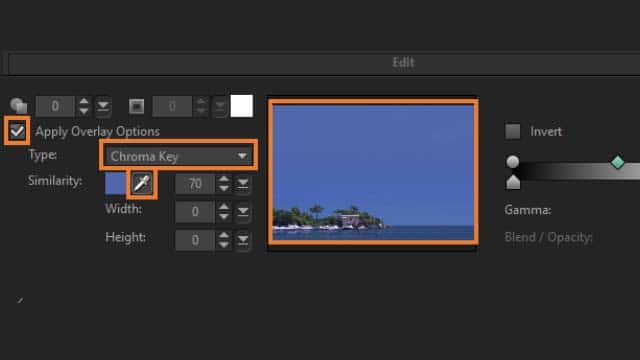Enable the Invert checkbox
Image resolution: width=640 pixels, height=360 pixels.
[513, 131]
